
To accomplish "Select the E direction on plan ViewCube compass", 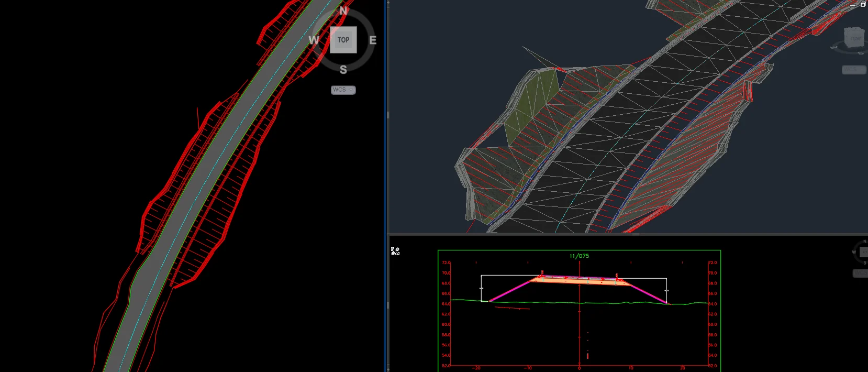I will coord(373,40).
